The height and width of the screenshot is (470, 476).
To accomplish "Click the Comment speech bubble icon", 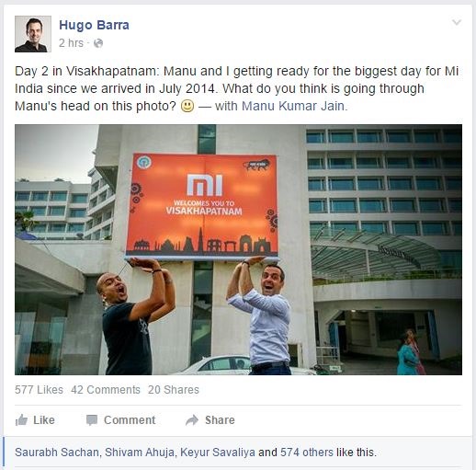I will (x=92, y=420).
